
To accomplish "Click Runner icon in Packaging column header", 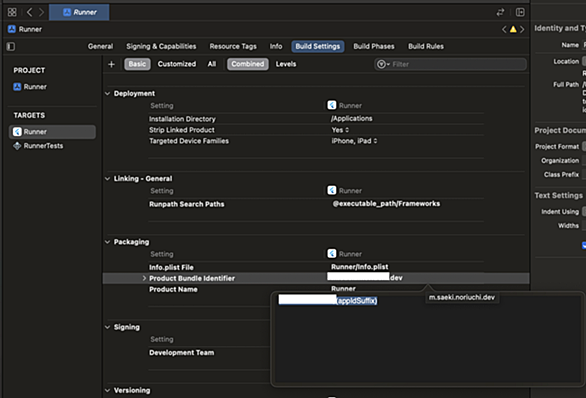I will pyautogui.click(x=332, y=254).
